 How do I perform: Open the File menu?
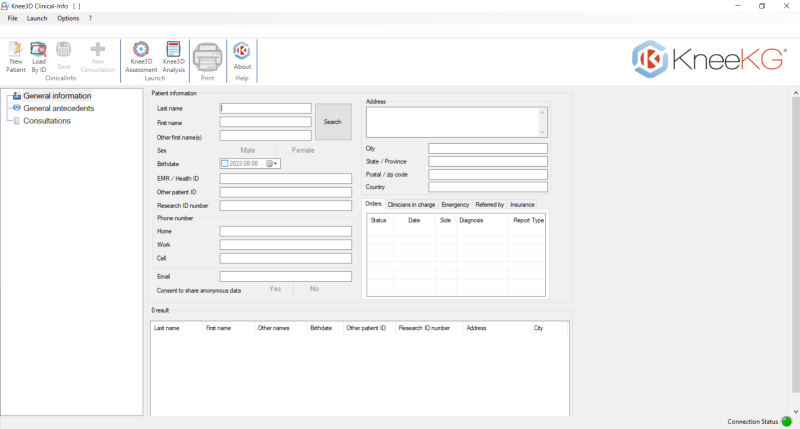(x=12, y=18)
